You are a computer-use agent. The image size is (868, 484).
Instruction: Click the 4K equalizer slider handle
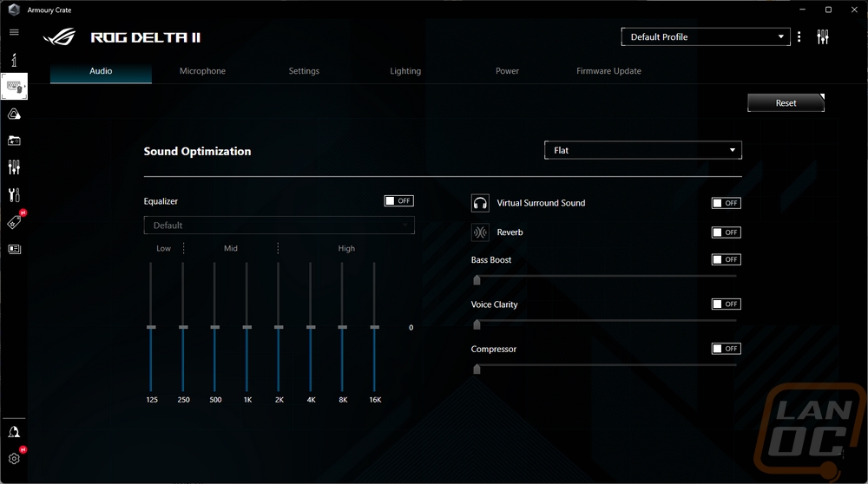point(311,328)
